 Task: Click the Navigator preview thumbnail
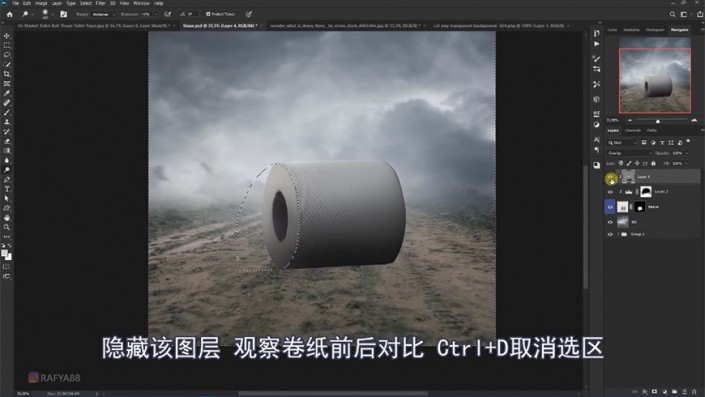point(655,75)
